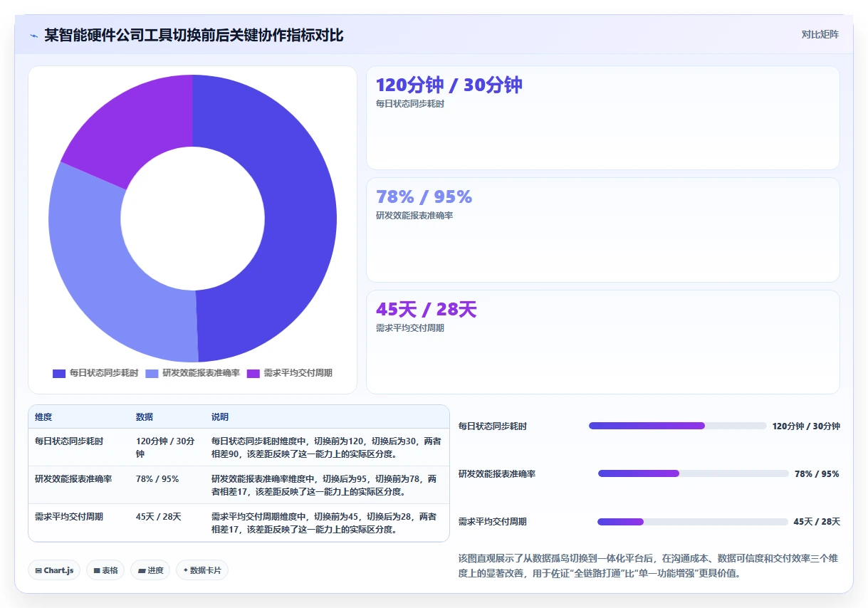
Task: Click the light blue legend color swatch
Action: (152, 373)
